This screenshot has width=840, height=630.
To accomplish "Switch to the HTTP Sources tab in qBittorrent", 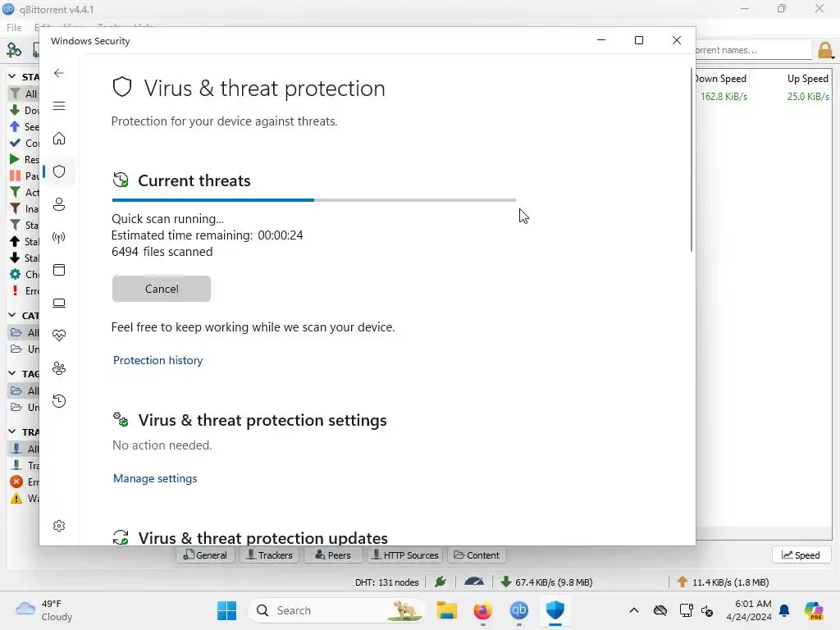I will pyautogui.click(x=405, y=555).
